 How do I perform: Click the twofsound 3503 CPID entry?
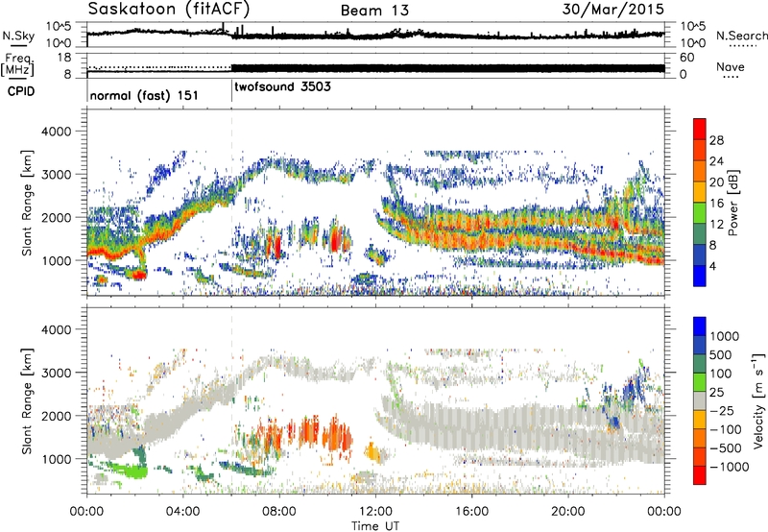(282, 87)
